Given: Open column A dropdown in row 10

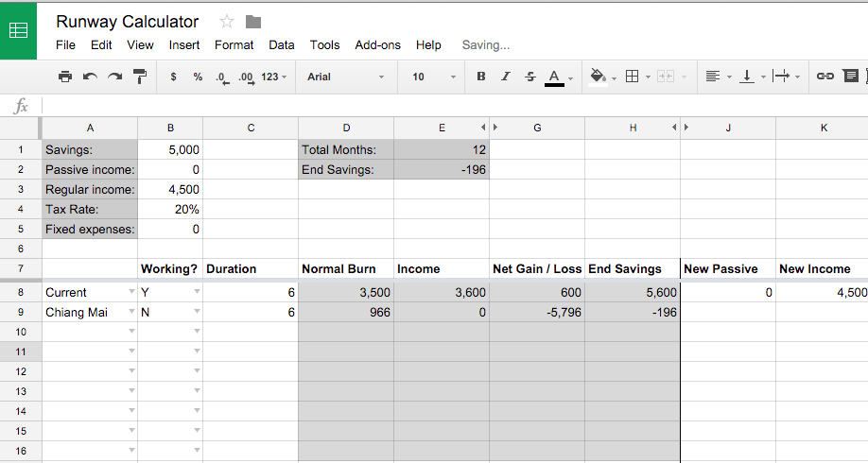Looking at the screenshot, I should click(131, 332).
